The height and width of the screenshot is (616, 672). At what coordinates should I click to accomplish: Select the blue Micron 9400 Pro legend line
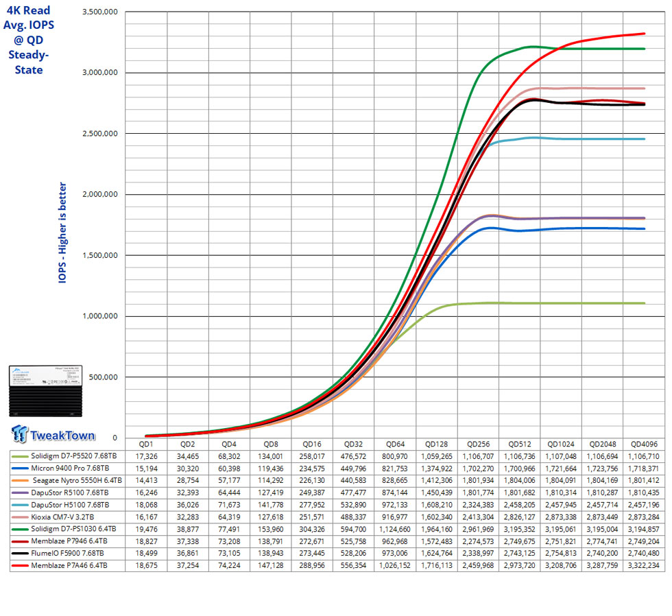coord(20,469)
